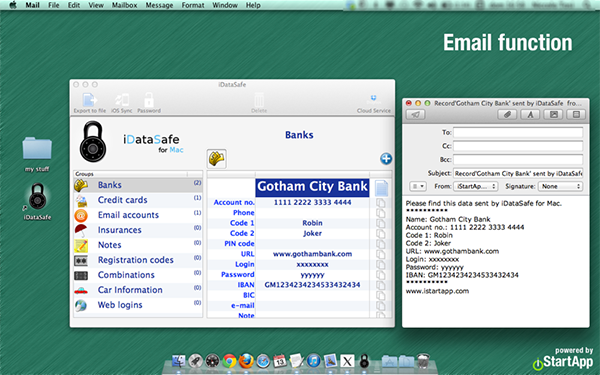This screenshot has height=375, width=600.
Task: Click the Finder icon in Dock
Action: 179,361
